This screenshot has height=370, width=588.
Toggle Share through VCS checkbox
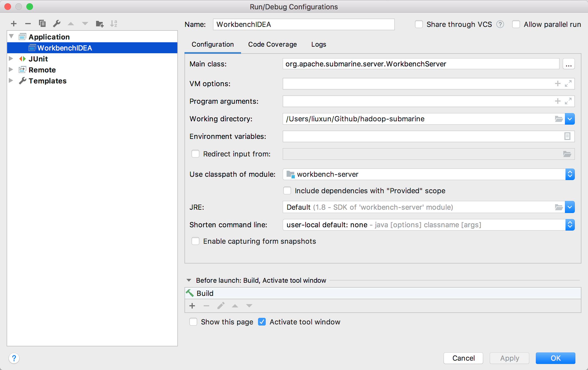(x=419, y=24)
